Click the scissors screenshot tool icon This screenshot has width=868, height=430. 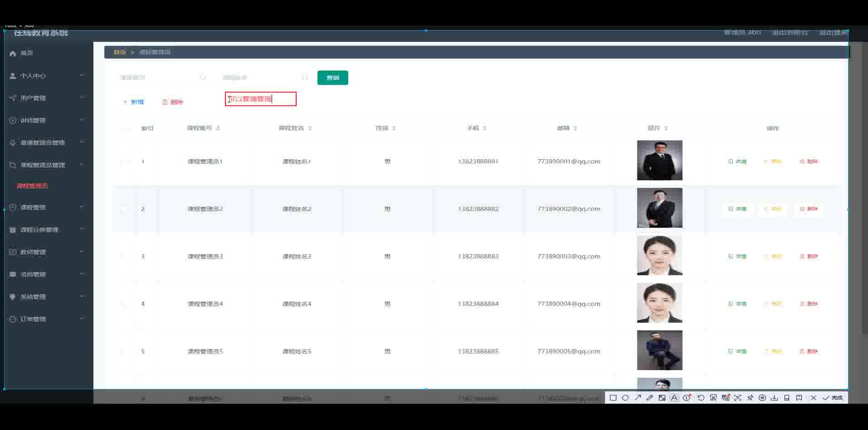click(x=713, y=398)
